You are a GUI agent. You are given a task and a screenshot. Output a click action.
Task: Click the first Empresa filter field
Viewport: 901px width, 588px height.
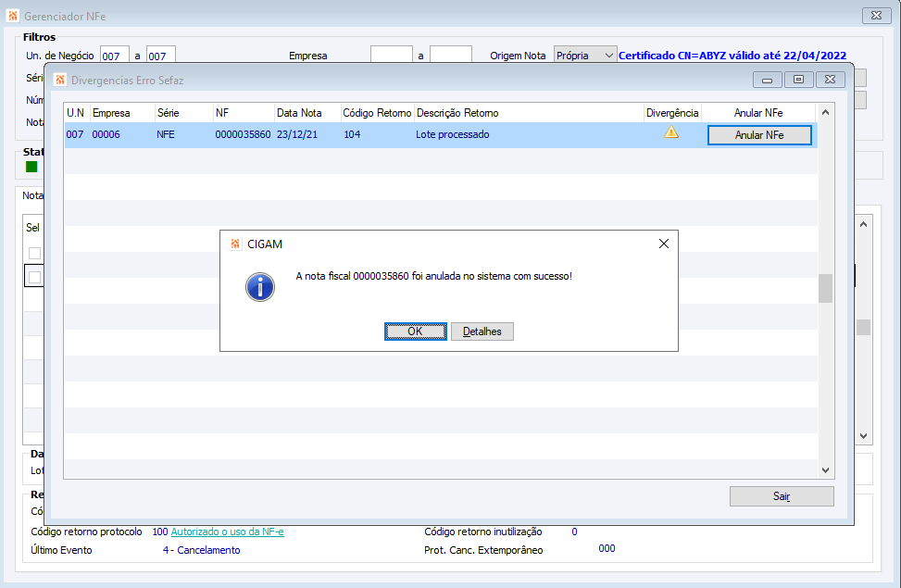pos(392,56)
